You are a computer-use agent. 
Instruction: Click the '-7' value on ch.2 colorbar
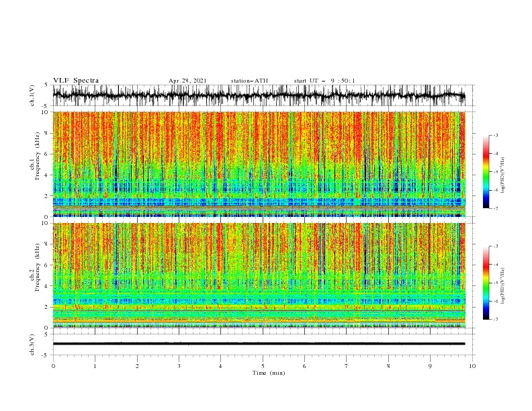pyautogui.click(x=496, y=319)
